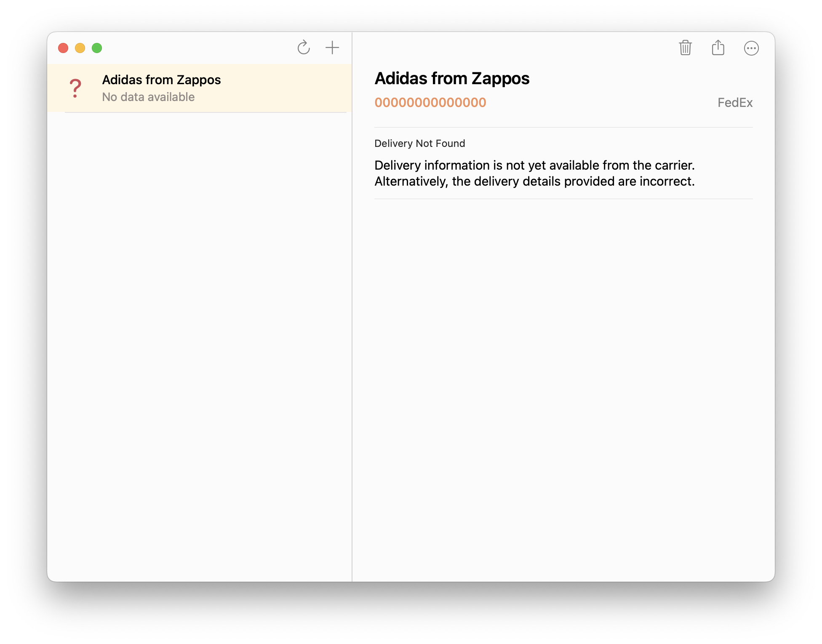Enter full screen with the green button
Viewport: 822px width, 644px height.
97,48
